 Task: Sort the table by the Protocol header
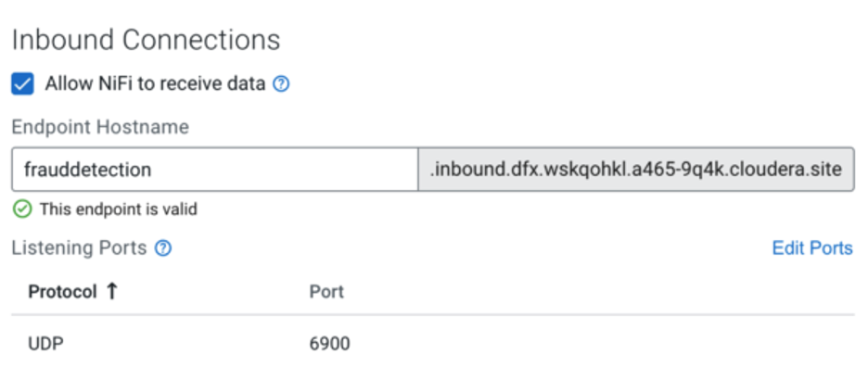point(62,291)
